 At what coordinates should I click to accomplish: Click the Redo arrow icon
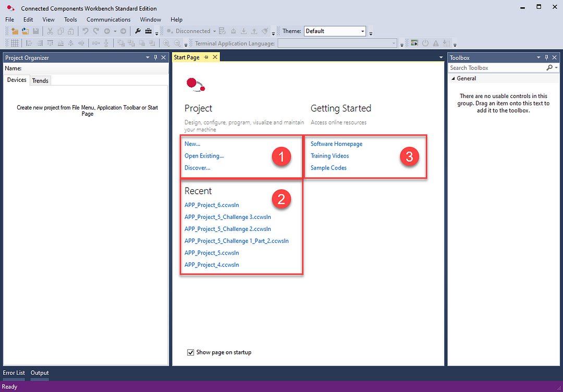click(x=96, y=31)
